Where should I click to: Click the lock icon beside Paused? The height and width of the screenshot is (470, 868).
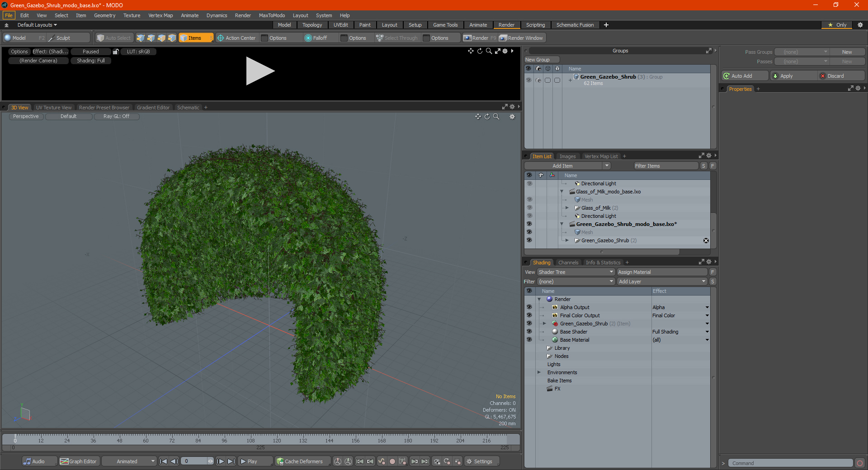pyautogui.click(x=116, y=52)
